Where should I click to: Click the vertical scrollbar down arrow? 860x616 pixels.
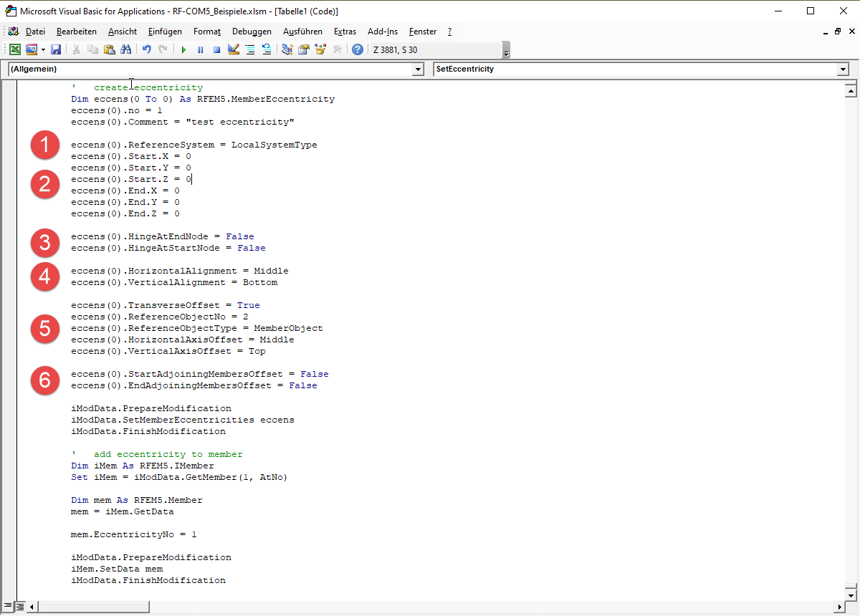point(851,595)
